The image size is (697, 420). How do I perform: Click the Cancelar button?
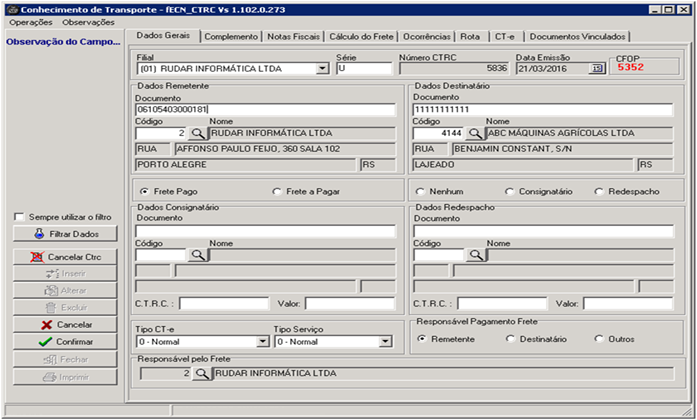65,324
